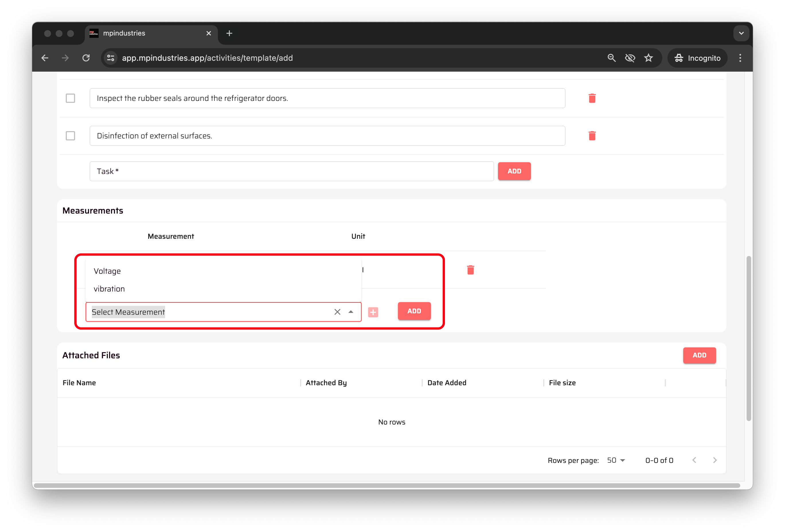The height and width of the screenshot is (532, 785).
Task: Bookmark this page with the star icon
Action: click(648, 58)
